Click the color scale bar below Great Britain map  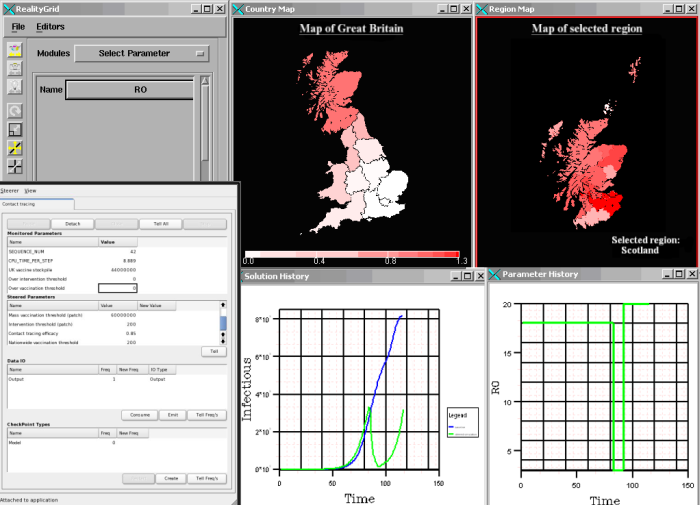pyautogui.click(x=352, y=254)
